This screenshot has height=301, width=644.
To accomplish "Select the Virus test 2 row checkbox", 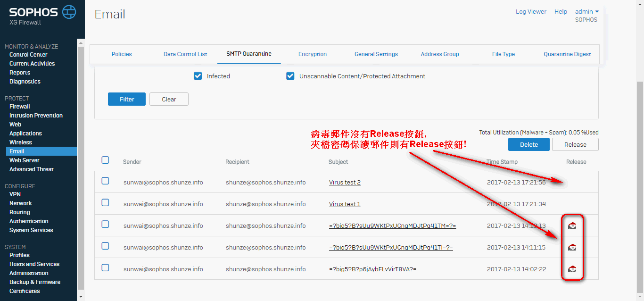I will click(105, 181).
